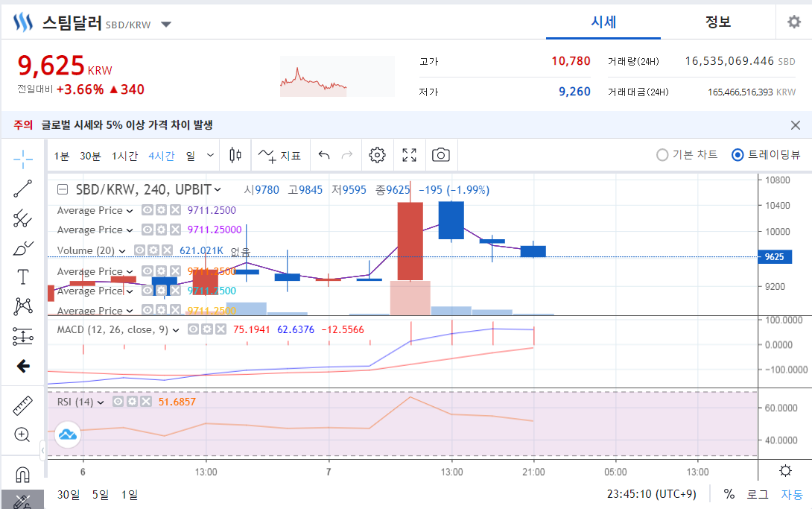This screenshot has width=812, height=509.
Task: Open page settings gear at top right
Action: pos(794,22)
